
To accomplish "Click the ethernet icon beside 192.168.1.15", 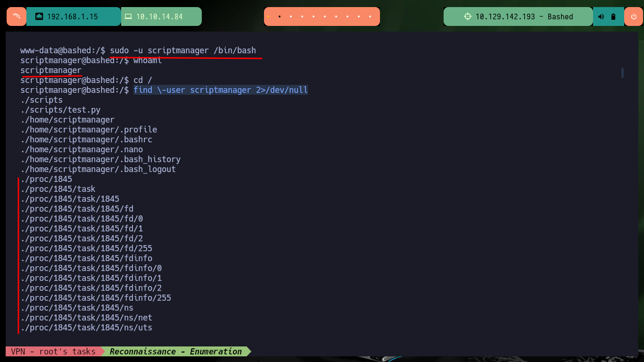I will [39, 16].
